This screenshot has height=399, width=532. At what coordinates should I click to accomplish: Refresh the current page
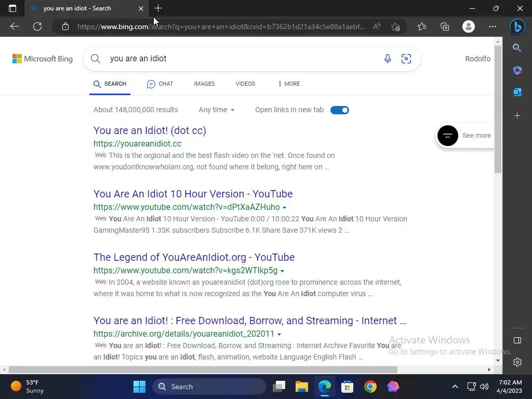pyautogui.click(x=37, y=26)
